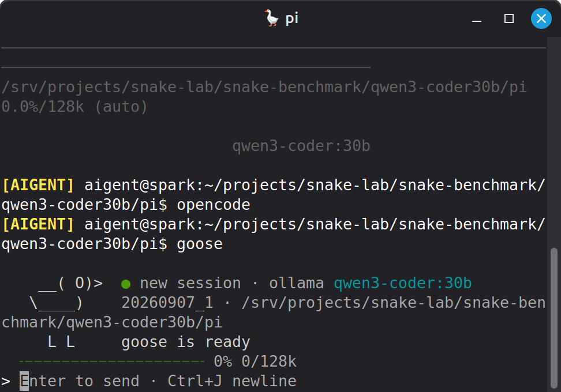Click the dimmed centered "qwen3-coder:30b" label
The height and width of the screenshot is (392, 561).
(301, 146)
